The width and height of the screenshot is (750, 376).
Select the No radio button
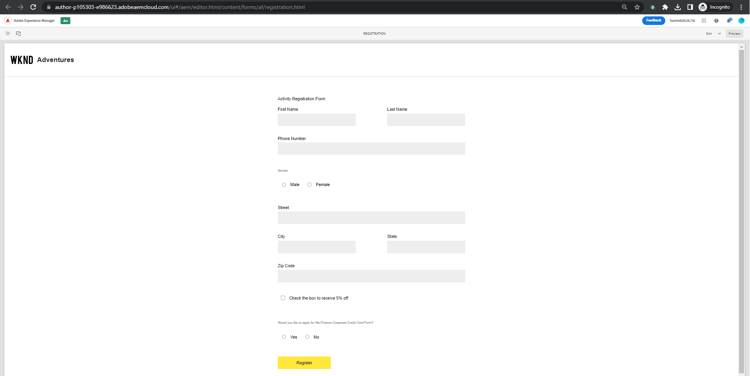308,337
